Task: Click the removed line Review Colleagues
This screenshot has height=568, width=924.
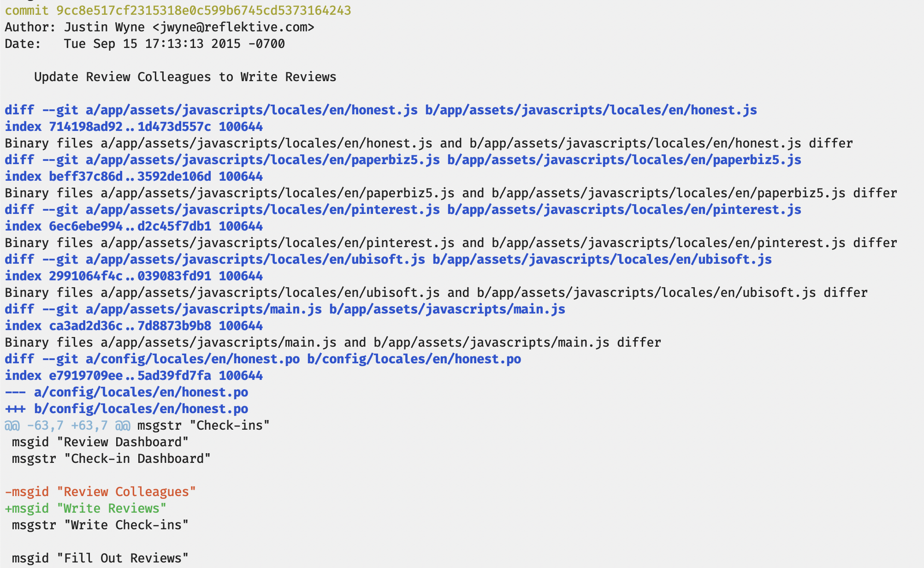Action: coord(101,492)
